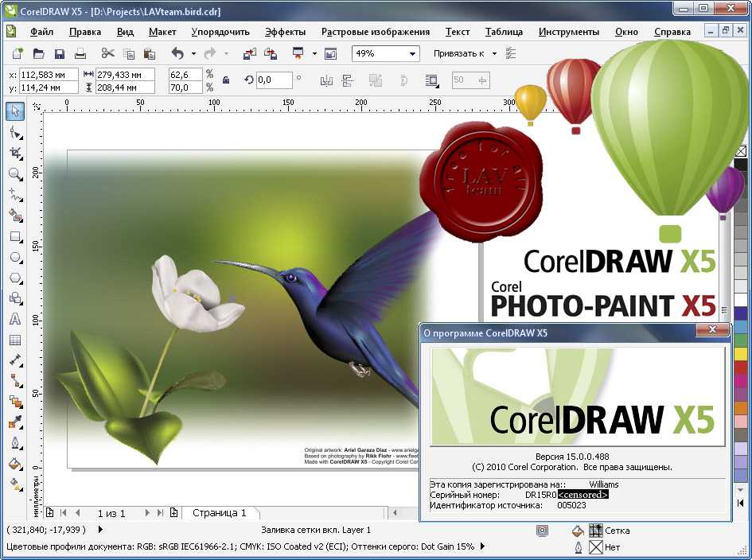Select the Text tool
752x560 pixels.
[15, 319]
